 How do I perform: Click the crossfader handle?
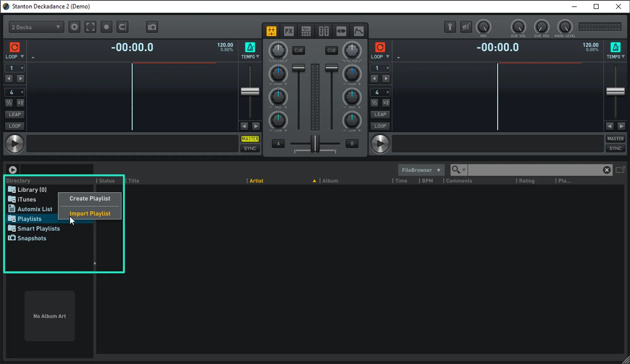[315, 144]
